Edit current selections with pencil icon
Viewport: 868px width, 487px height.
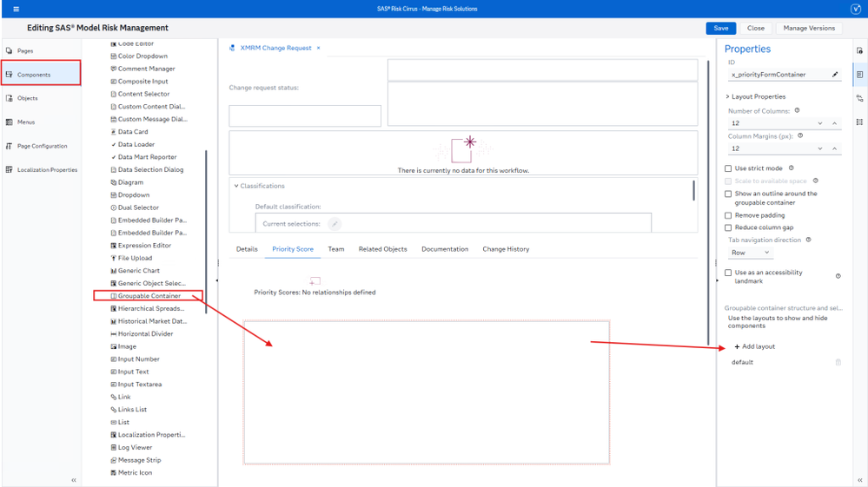[x=335, y=224]
